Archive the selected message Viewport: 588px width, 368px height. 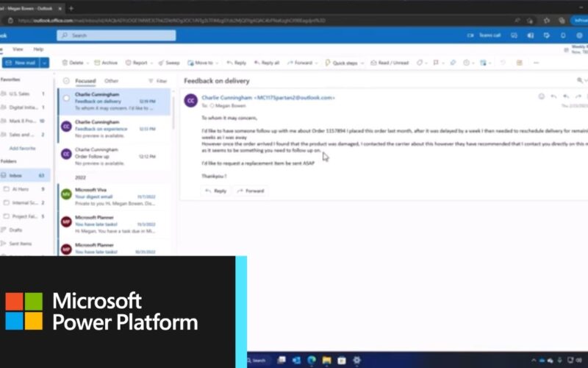(106, 63)
